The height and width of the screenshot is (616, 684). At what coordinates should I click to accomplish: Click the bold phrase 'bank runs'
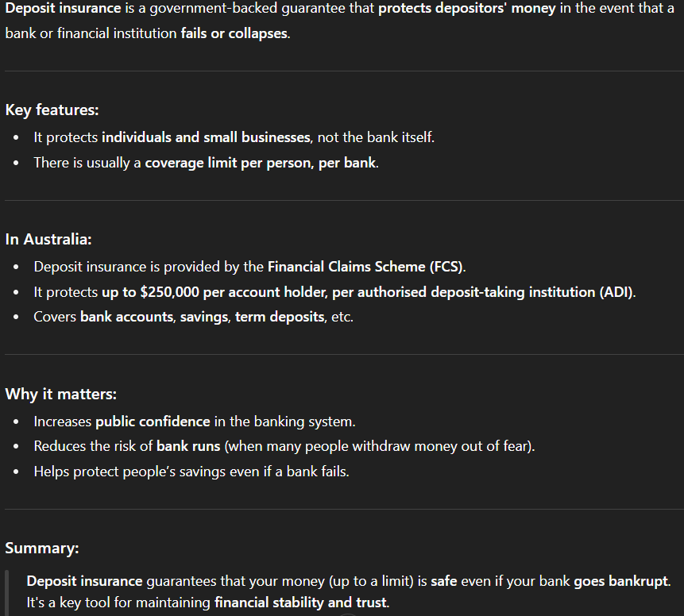(188, 446)
